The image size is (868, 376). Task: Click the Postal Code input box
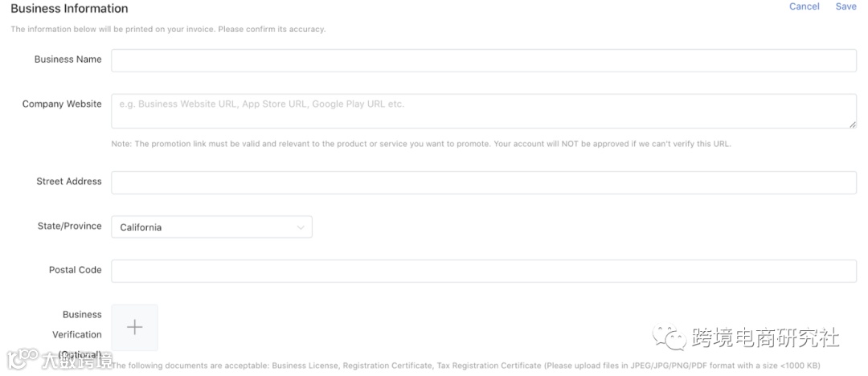click(x=483, y=271)
